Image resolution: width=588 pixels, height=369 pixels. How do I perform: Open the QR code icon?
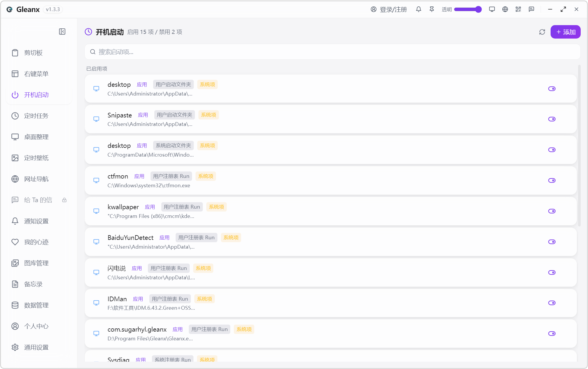point(518,9)
